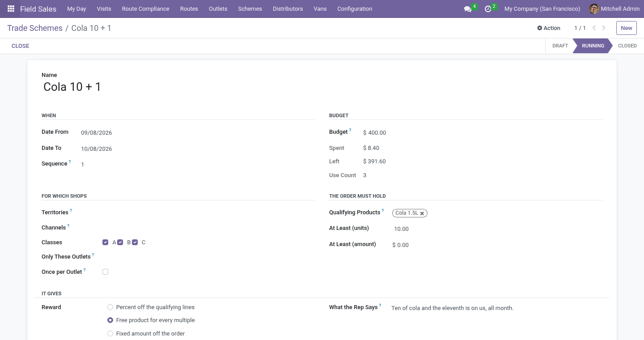Image resolution: width=644 pixels, height=340 pixels.
Task: Uncheck class B checkbox
Action: [x=120, y=242]
